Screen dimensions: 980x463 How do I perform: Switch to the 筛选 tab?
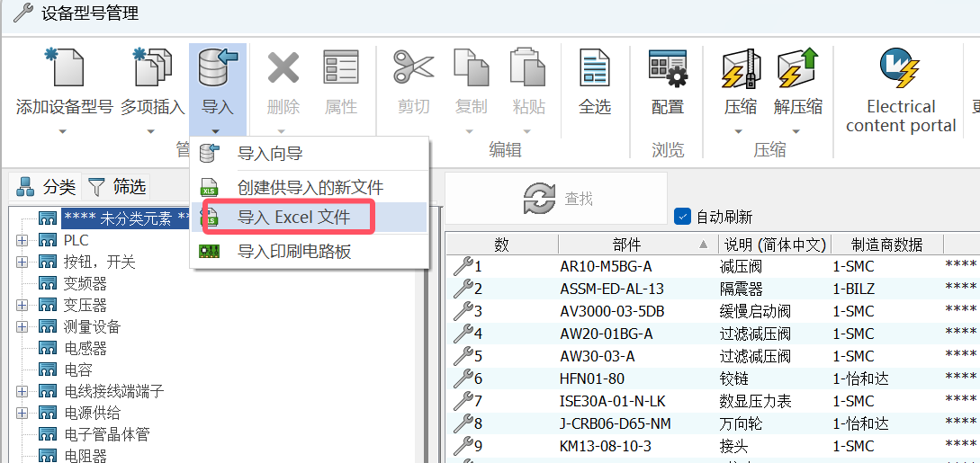tap(118, 187)
